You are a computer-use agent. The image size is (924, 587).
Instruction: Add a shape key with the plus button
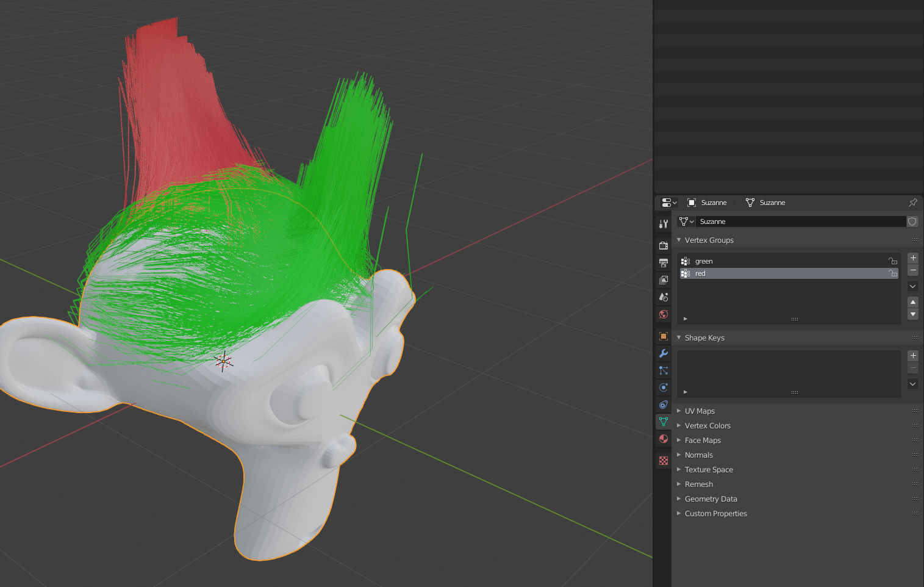pos(913,355)
